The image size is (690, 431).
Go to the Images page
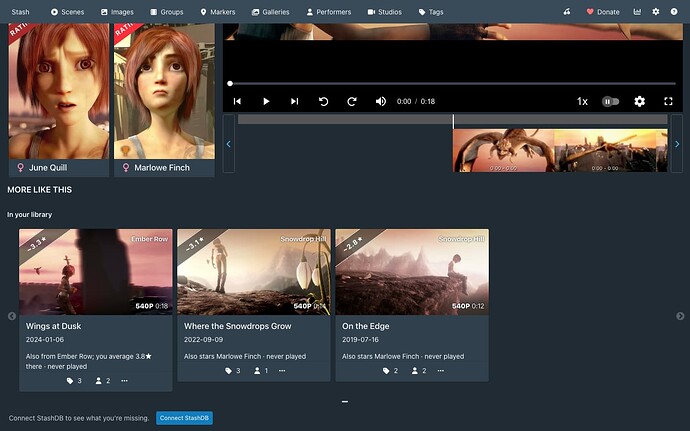tap(117, 12)
